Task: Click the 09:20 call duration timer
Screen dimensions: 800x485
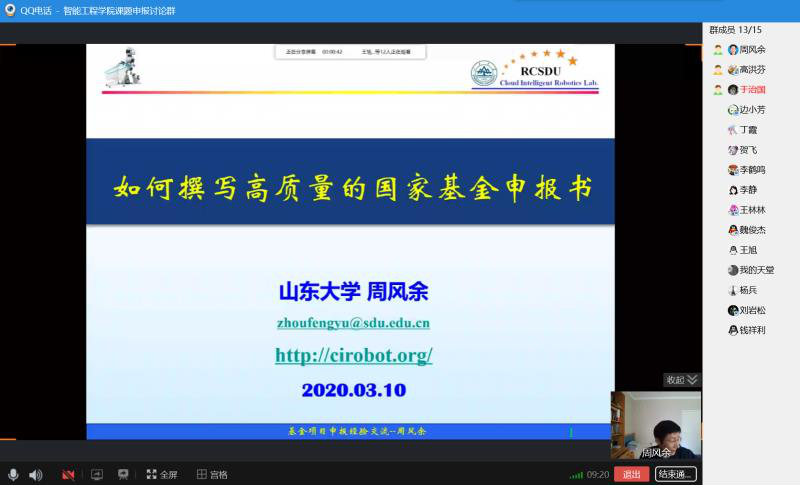Action: coord(597,475)
